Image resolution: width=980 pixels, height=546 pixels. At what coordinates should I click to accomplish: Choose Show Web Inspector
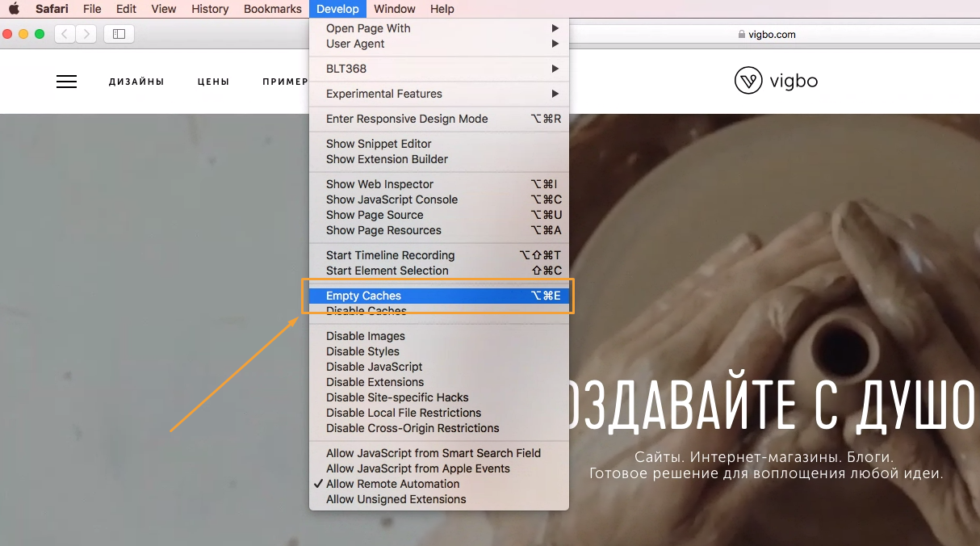point(439,184)
